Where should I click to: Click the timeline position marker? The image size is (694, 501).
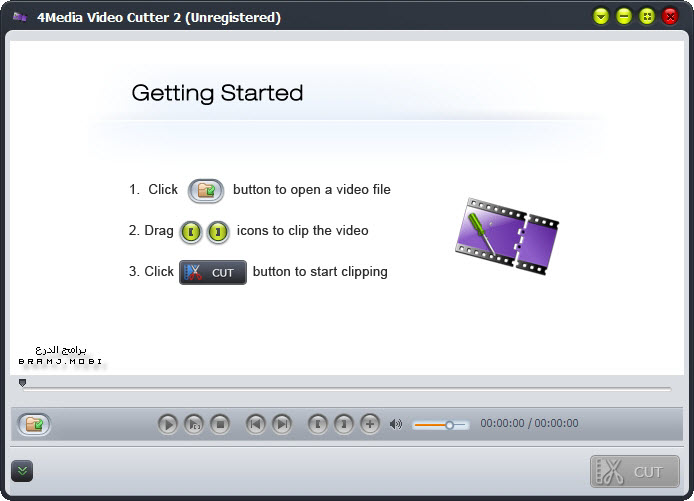23,382
